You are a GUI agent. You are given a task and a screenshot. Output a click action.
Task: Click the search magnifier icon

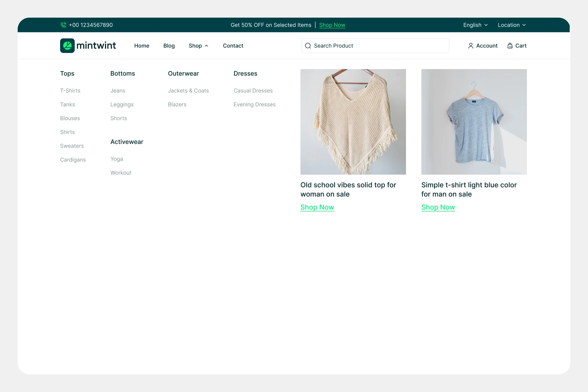pos(308,46)
